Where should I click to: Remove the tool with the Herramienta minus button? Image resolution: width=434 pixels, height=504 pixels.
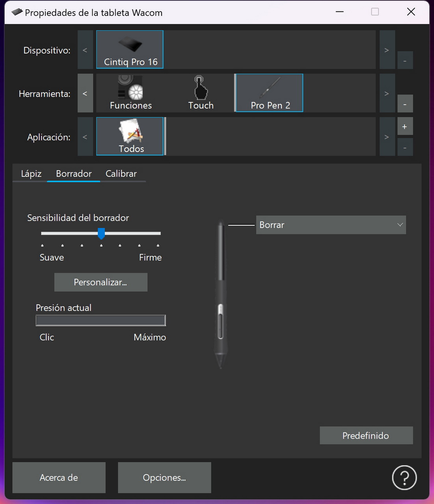tap(405, 104)
